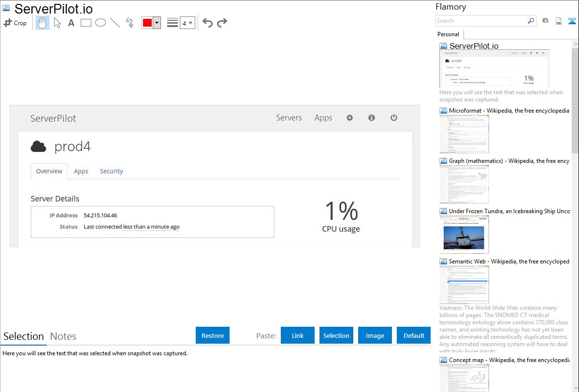Click the icon beside Graph (mathematics) snapshot
The image size is (579, 392).
coord(443,161)
